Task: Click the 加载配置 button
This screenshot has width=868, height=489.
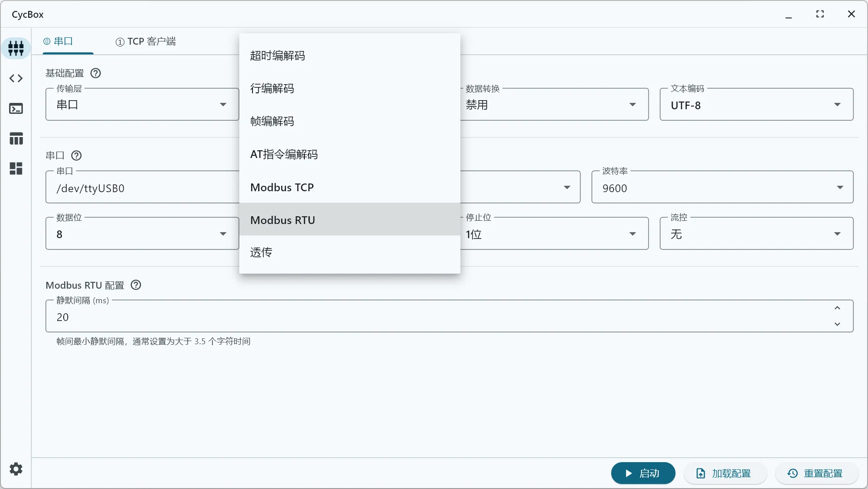Action: (724, 474)
